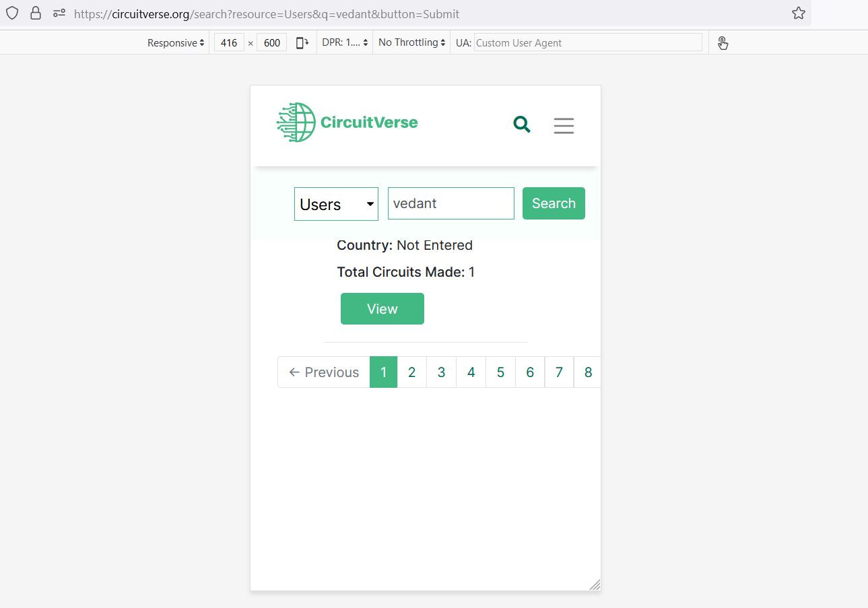Click the CircuitVerse logo

346,122
